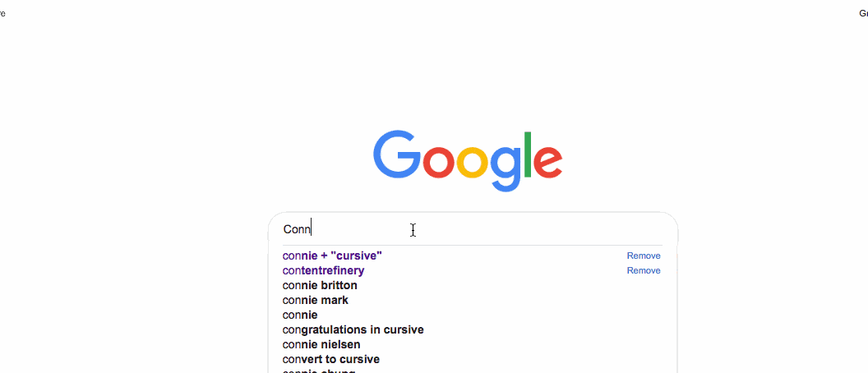Select the convert to cursive suggestion
Image resolution: width=868 pixels, height=373 pixels.
coord(331,359)
